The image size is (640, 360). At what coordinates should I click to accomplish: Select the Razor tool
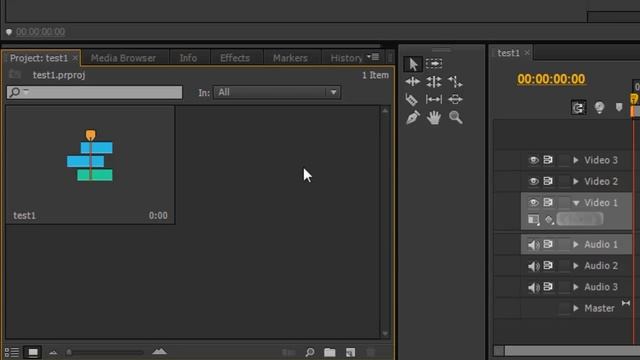(x=412, y=100)
